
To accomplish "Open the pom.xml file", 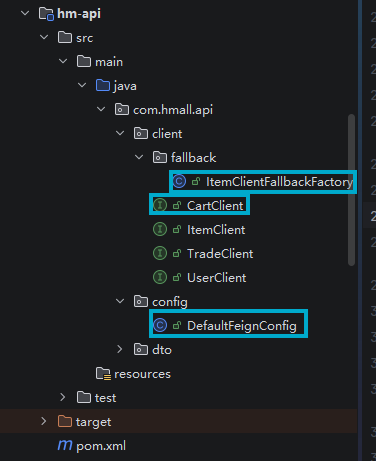I will tap(101, 446).
